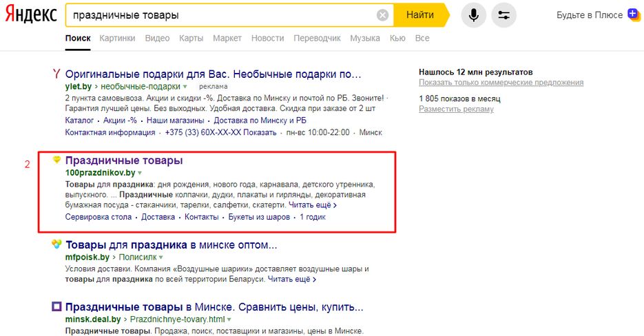Viewport: 644px width, 336px height.
Task: Click Prazdnichnye-tovary.html breadcrumb link
Action: click(x=178, y=319)
